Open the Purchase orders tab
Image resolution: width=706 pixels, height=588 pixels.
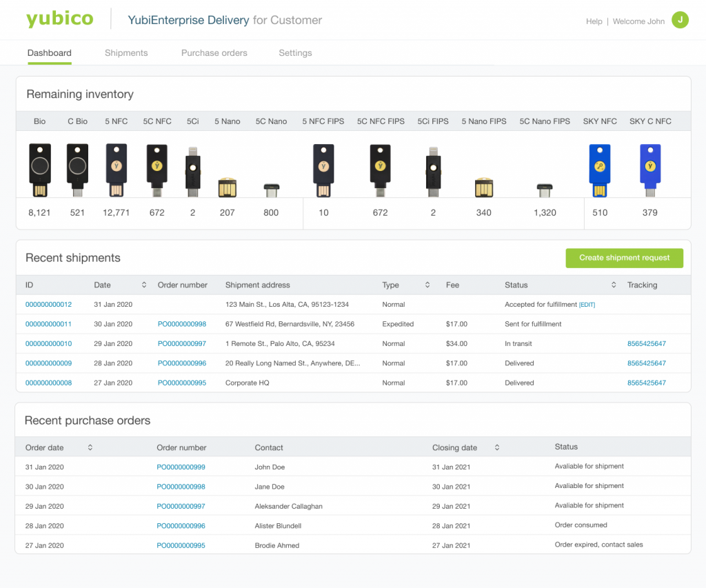point(214,52)
